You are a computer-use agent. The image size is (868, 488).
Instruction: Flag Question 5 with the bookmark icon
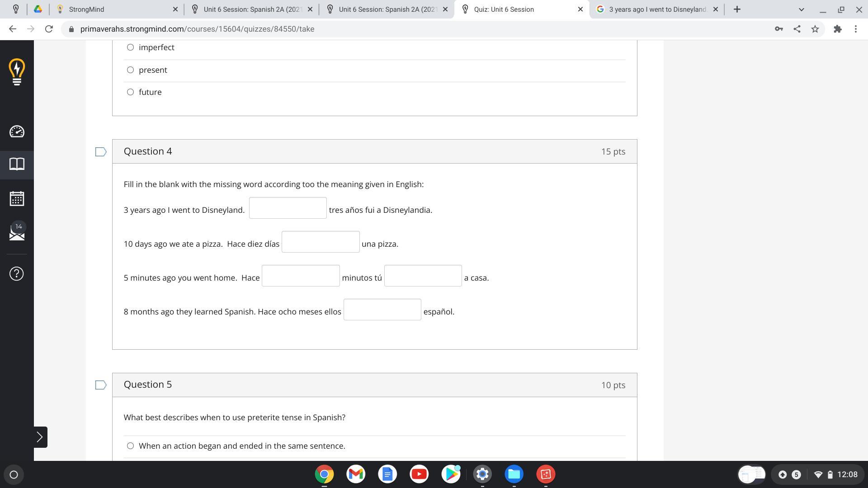(101, 385)
